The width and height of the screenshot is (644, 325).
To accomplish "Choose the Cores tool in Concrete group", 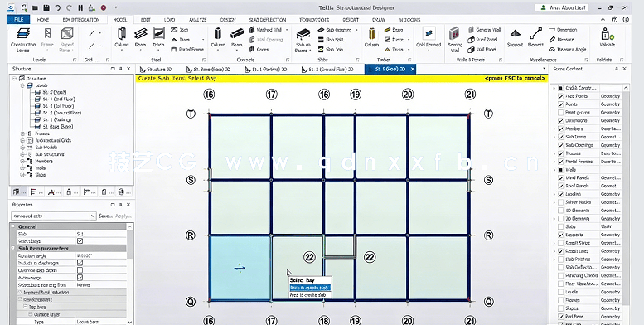I will (259, 49).
